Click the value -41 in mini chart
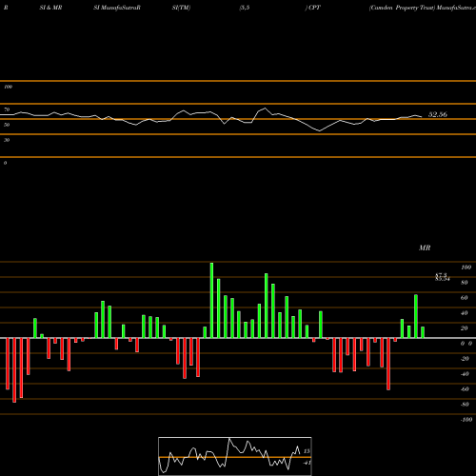476x476 pixels. point(307,463)
